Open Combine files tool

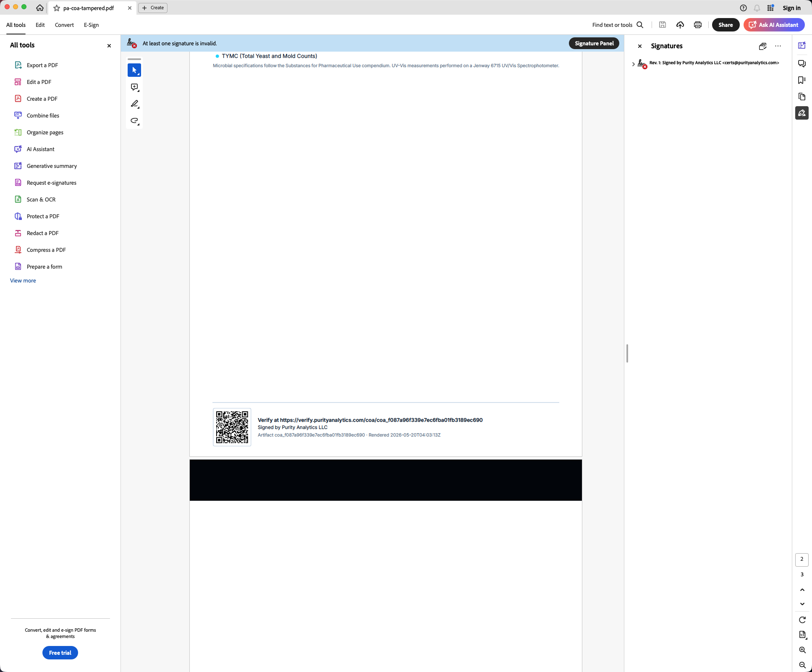[x=42, y=115]
